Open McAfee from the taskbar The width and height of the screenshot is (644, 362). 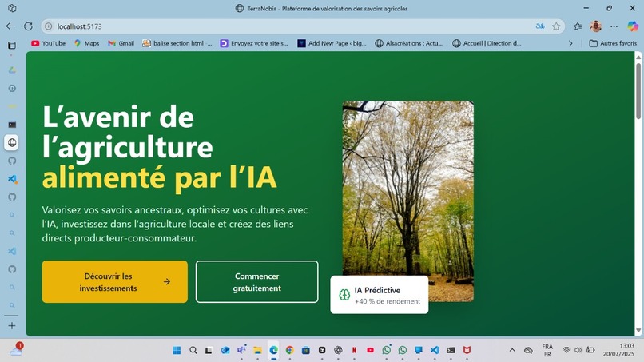[467, 350]
